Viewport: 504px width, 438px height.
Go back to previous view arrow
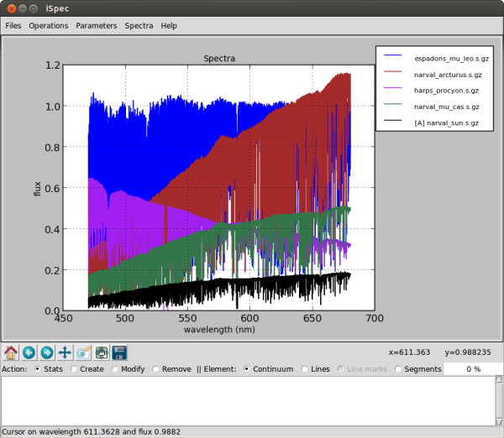(x=29, y=352)
